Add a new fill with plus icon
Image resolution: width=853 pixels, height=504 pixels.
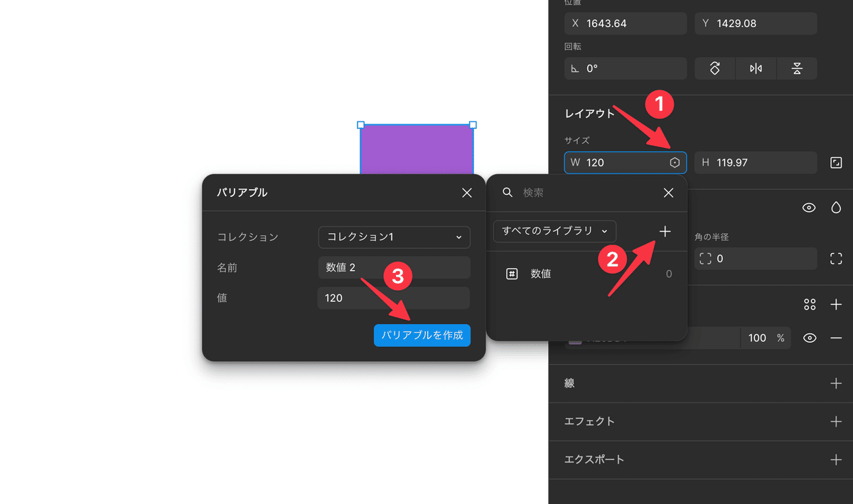tap(836, 304)
